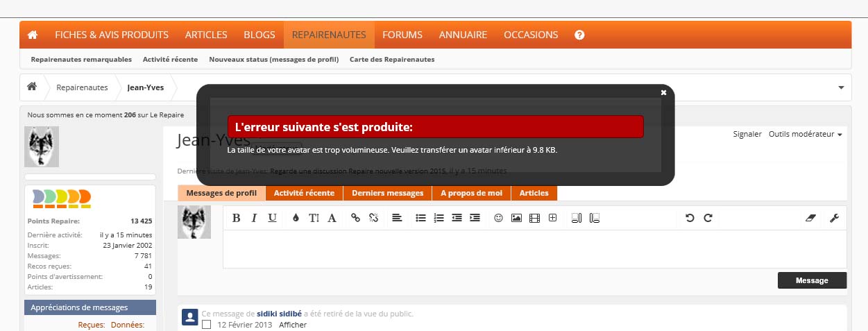Insert an image via picture icon
The width and height of the screenshot is (868, 331).
point(516,218)
